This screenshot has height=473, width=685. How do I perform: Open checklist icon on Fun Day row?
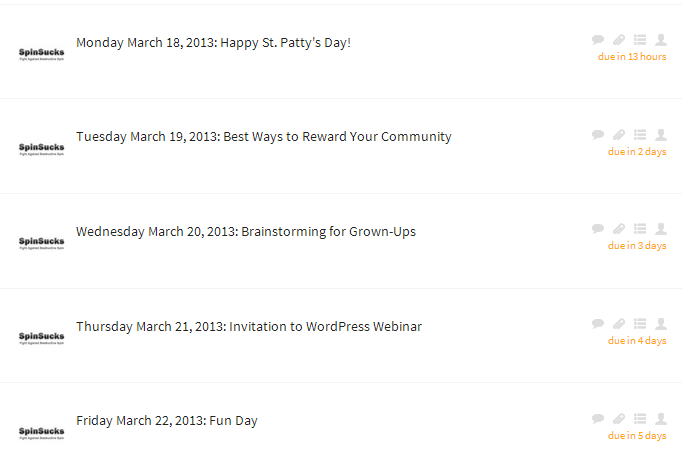click(640, 419)
